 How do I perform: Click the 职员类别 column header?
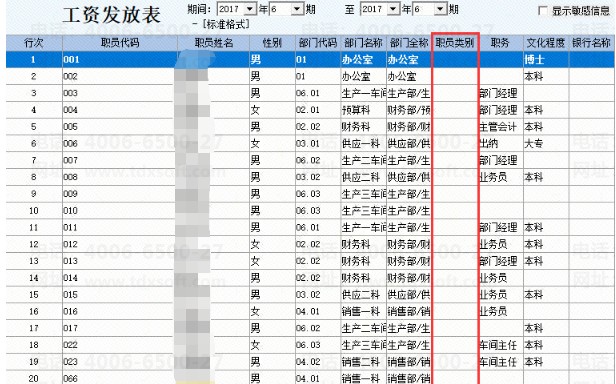pyautogui.click(x=455, y=43)
